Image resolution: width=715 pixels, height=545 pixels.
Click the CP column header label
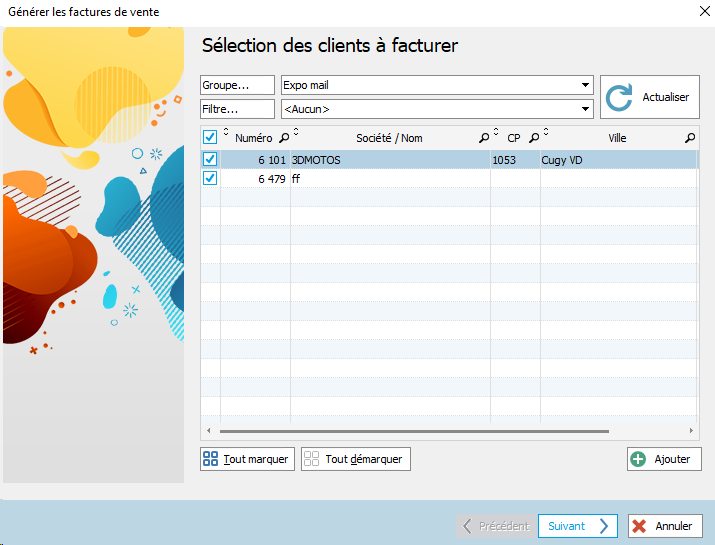pos(514,138)
